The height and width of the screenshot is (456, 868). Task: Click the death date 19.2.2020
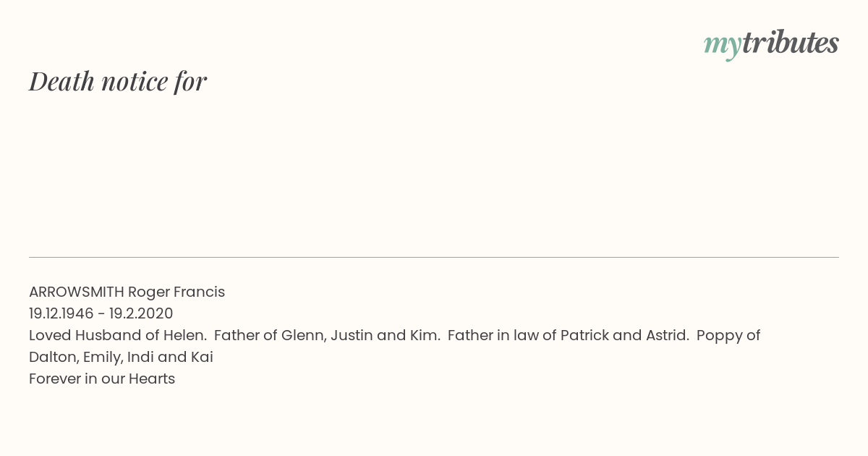141,313
